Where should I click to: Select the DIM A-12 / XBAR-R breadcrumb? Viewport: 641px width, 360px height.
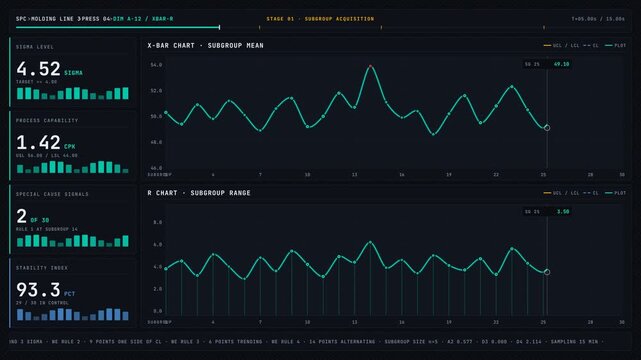click(x=143, y=19)
